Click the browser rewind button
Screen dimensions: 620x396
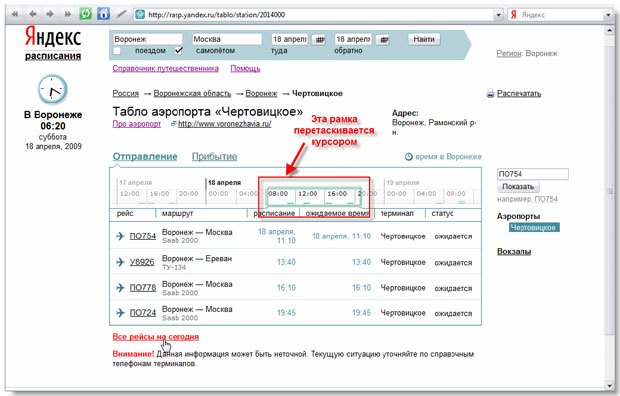coord(15,14)
